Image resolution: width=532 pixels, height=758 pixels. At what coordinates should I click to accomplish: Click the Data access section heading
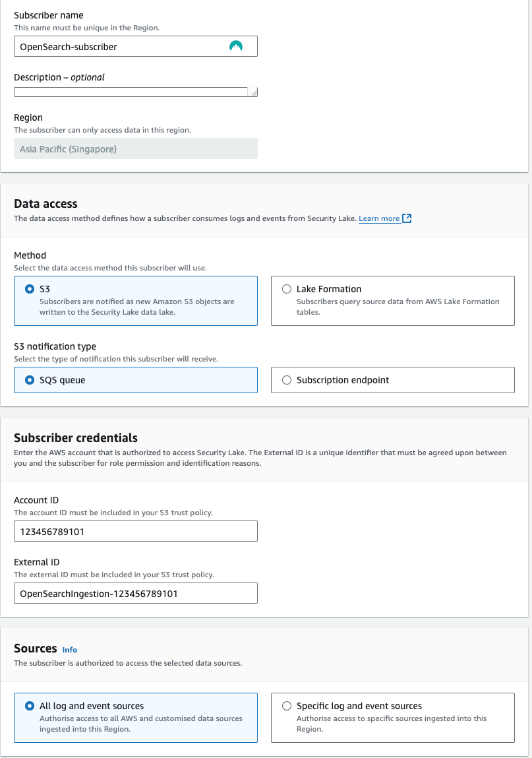(45, 203)
